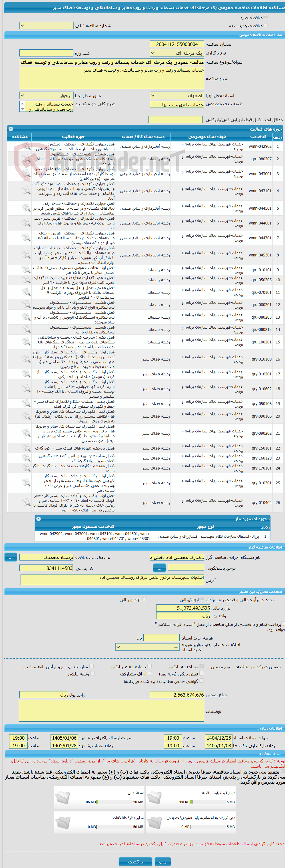
Task: Open view icon for row qru-050205
Action: (x=26, y=280)
